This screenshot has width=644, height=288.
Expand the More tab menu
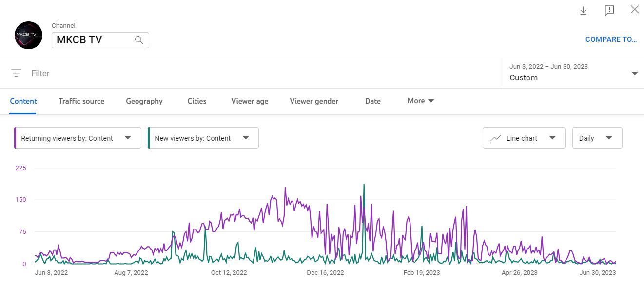coord(421,101)
